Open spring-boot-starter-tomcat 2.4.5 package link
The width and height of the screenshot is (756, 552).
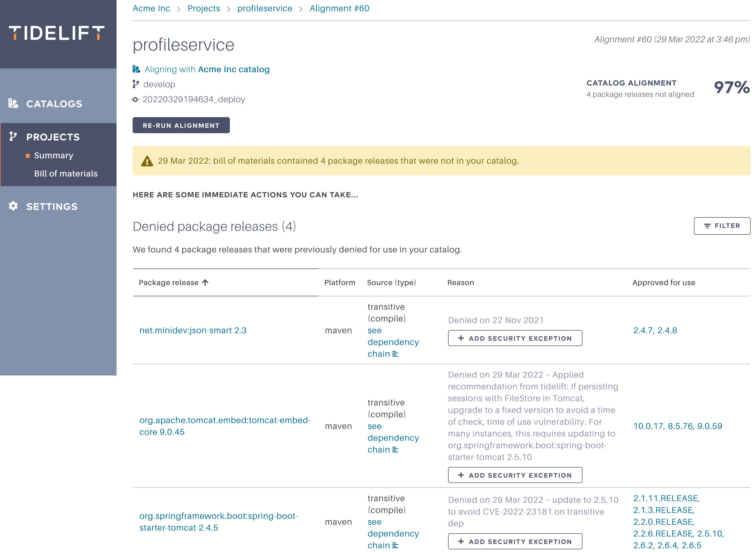pyautogui.click(x=219, y=522)
